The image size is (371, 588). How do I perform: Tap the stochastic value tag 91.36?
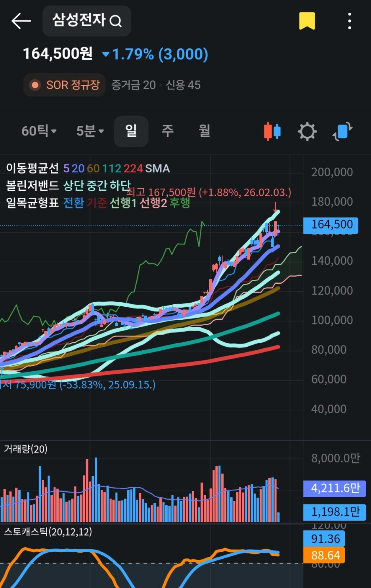click(x=324, y=539)
